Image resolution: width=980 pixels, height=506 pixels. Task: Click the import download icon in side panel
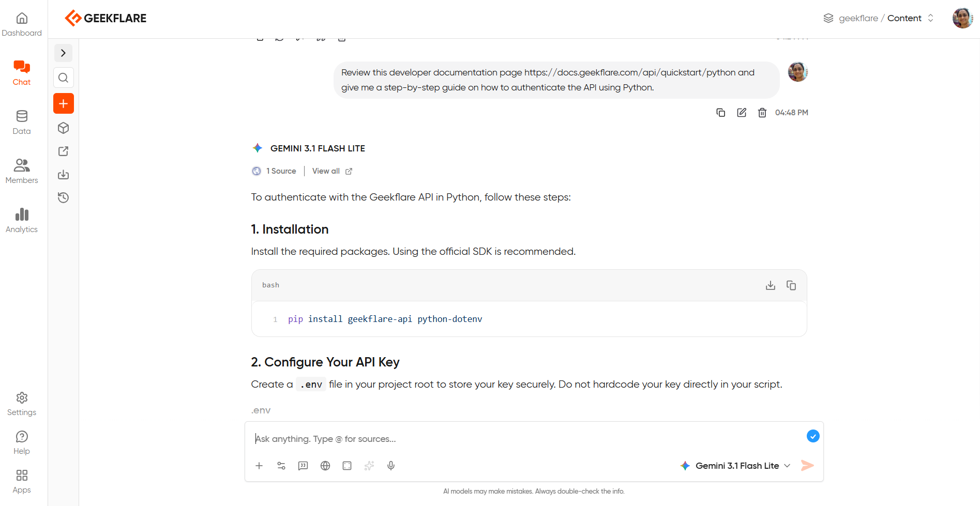tap(64, 174)
